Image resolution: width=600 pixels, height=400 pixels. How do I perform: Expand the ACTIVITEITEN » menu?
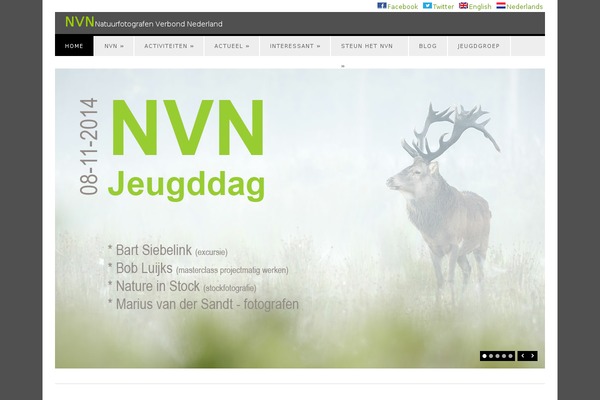pyautogui.click(x=169, y=46)
